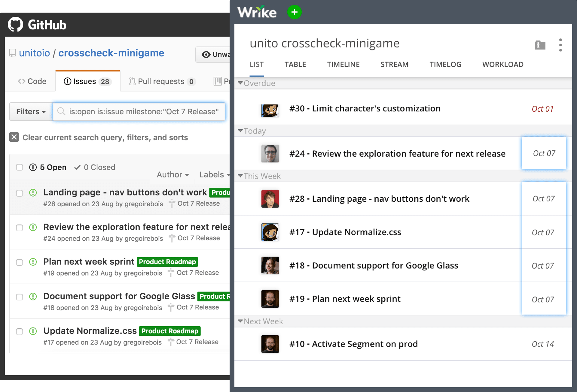577x392 pixels.
Task: Open the Filters dropdown in GitHub
Action: (x=31, y=112)
